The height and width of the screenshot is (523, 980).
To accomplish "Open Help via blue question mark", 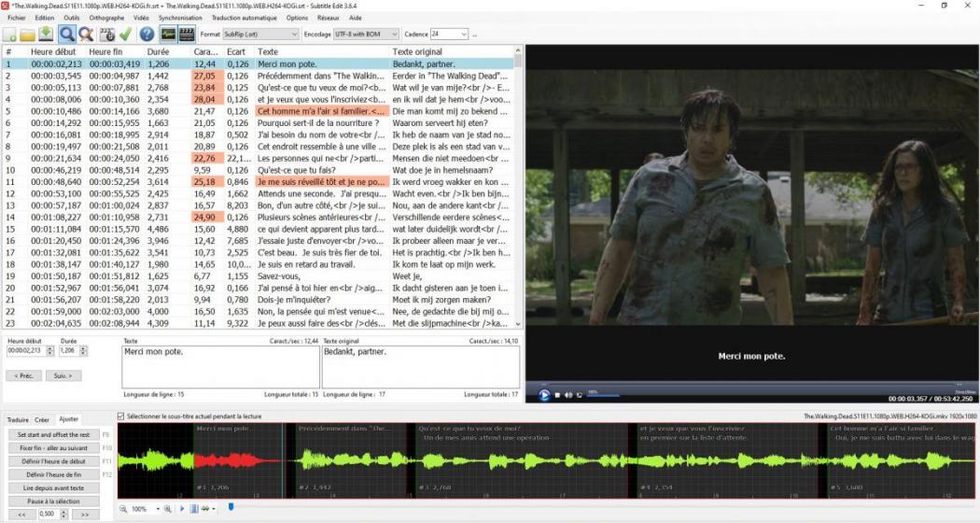I will [x=147, y=35].
